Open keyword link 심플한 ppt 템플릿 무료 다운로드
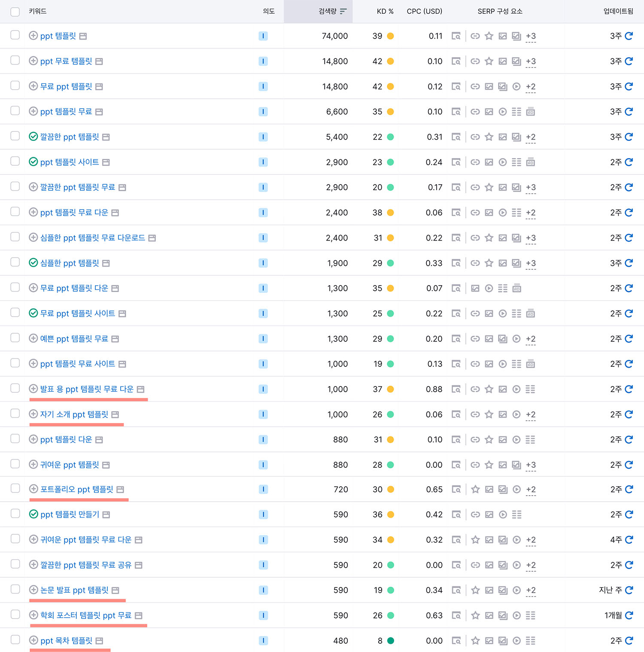 [93, 238]
